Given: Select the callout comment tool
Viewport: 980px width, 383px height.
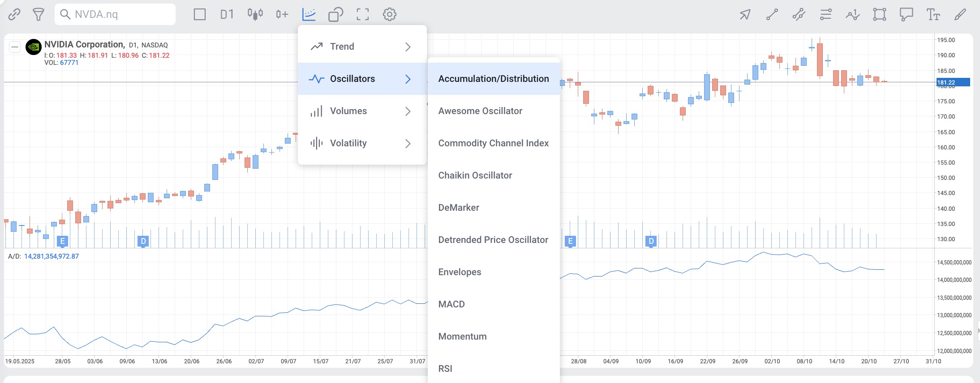Looking at the screenshot, I should tap(906, 14).
